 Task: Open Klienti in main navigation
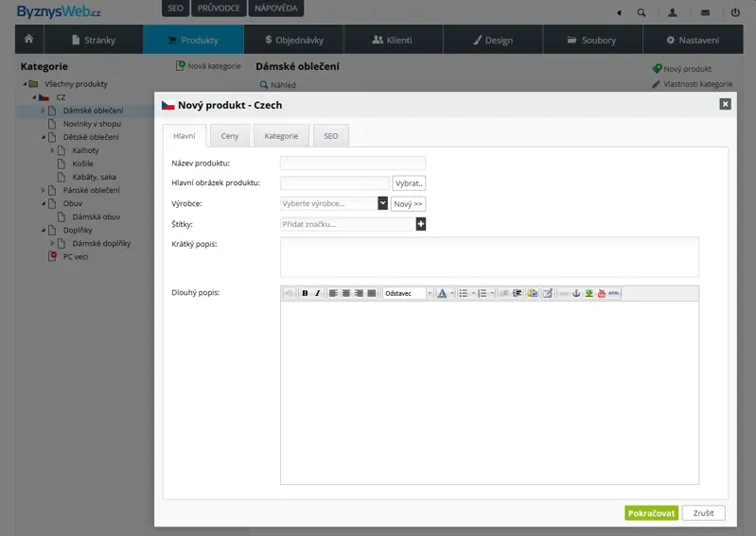tap(393, 40)
